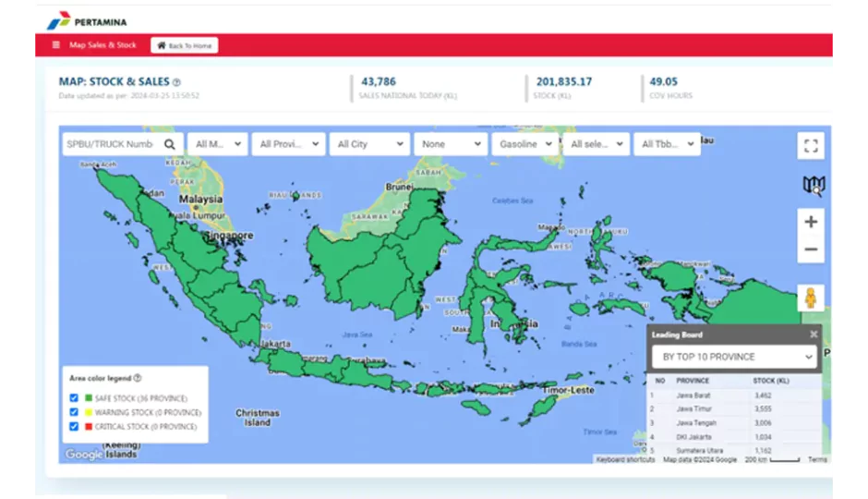Screen dimensions: 868x499
Task: Toggle fullscreen map view
Action: 811,145
